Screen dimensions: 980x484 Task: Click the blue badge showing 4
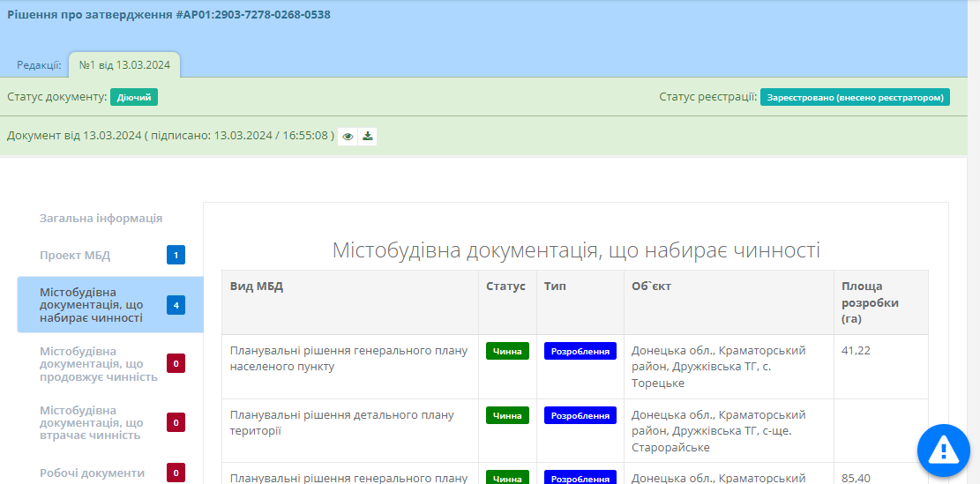pos(176,306)
